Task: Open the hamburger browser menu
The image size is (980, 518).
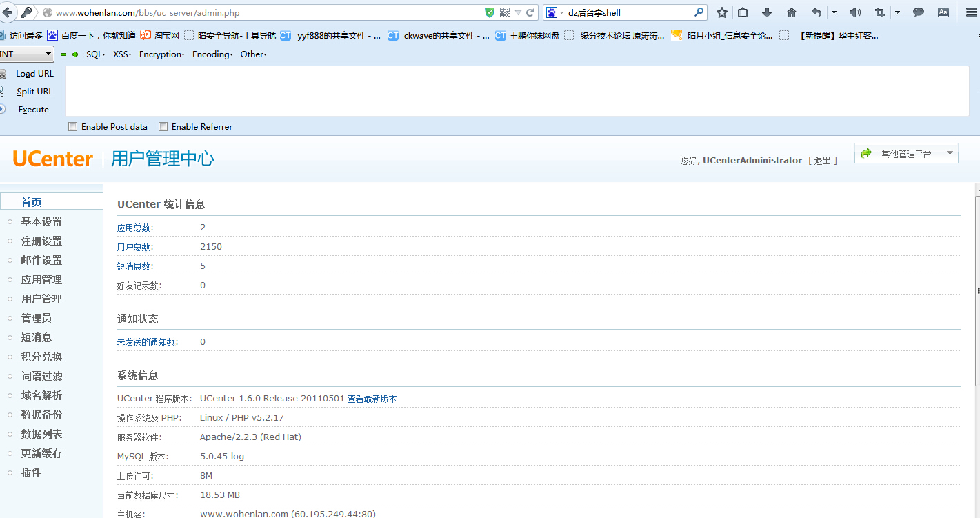Action: tap(971, 12)
